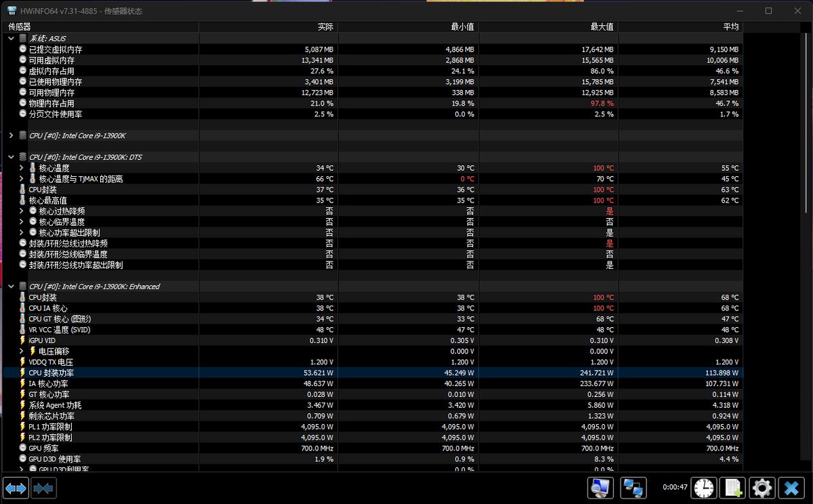
Task: Open the system summary monitor icon
Action: coord(600,487)
